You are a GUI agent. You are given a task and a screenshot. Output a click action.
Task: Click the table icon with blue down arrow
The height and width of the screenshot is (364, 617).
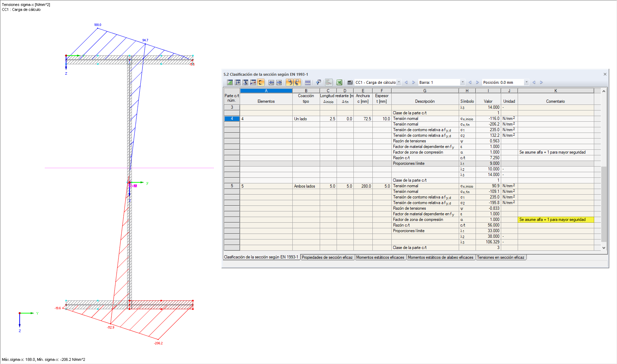[245, 82]
